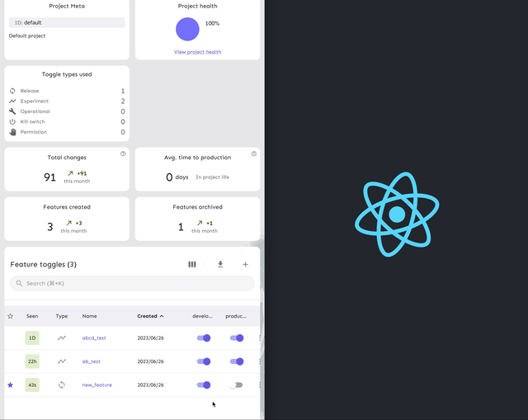
Task: Click release type icon in new_feature row
Action: [x=62, y=385]
